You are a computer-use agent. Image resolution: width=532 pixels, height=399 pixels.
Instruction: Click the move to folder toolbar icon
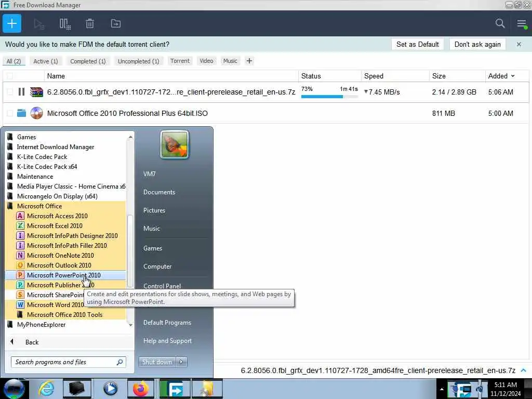pos(116,24)
